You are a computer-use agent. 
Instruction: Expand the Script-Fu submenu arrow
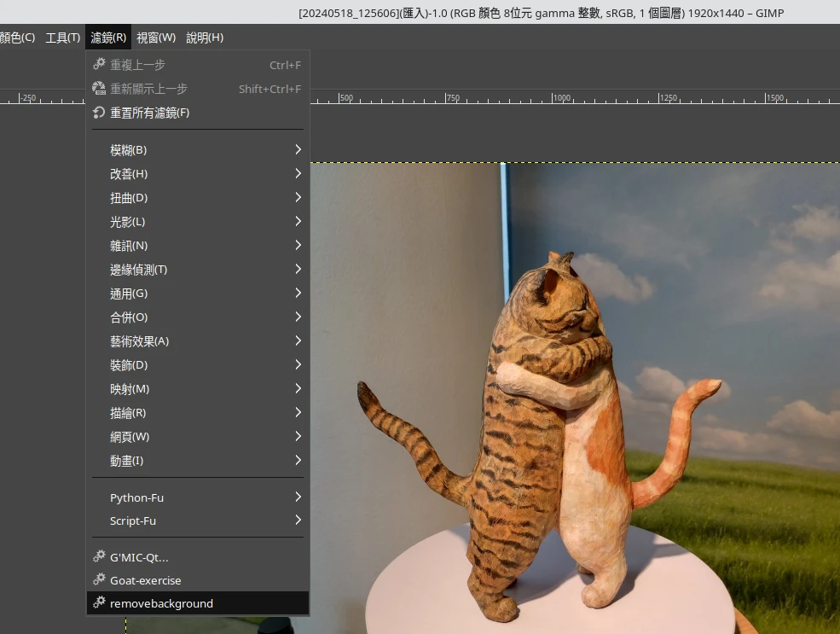(x=298, y=521)
